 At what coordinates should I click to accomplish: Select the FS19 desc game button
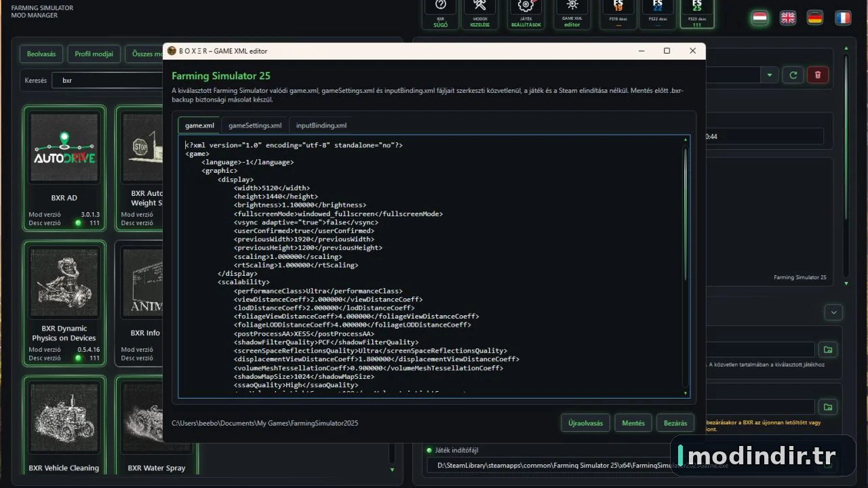point(618,14)
